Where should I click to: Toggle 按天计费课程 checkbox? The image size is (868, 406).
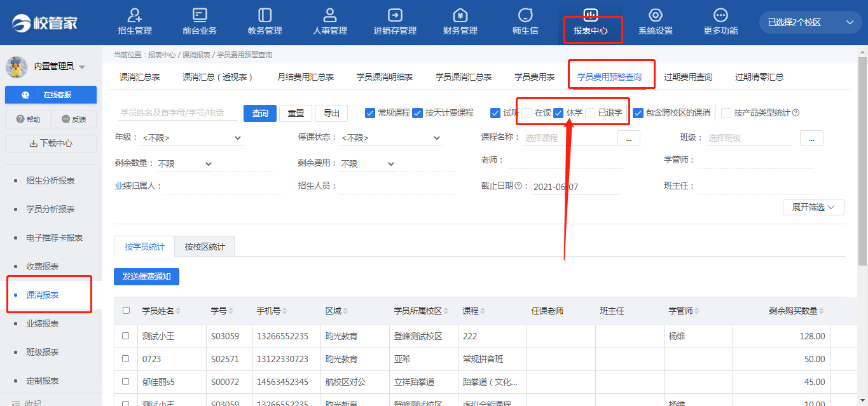coord(417,113)
